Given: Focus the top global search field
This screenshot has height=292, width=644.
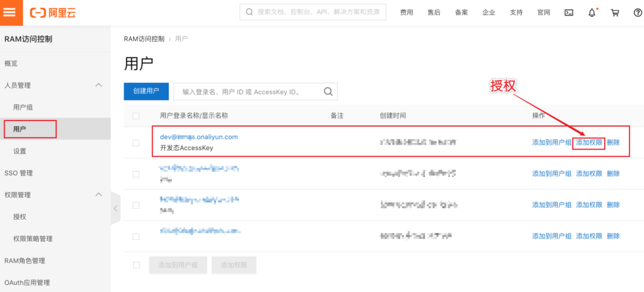Looking at the screenshot, I should coord(313,12).
